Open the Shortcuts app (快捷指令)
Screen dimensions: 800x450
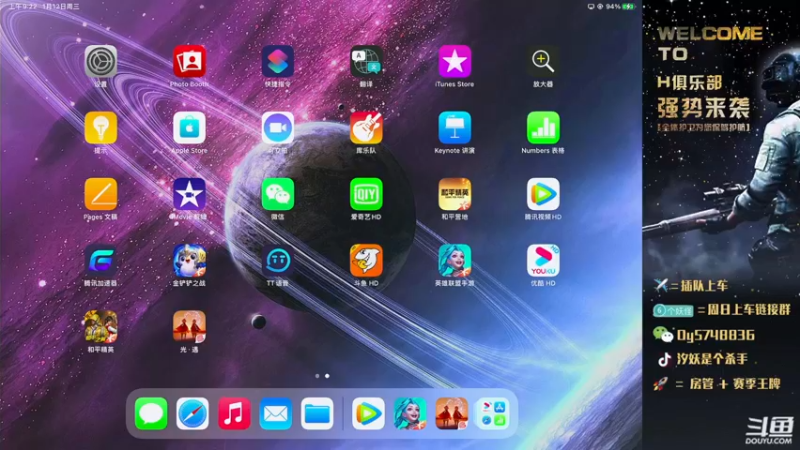point(278,62)
